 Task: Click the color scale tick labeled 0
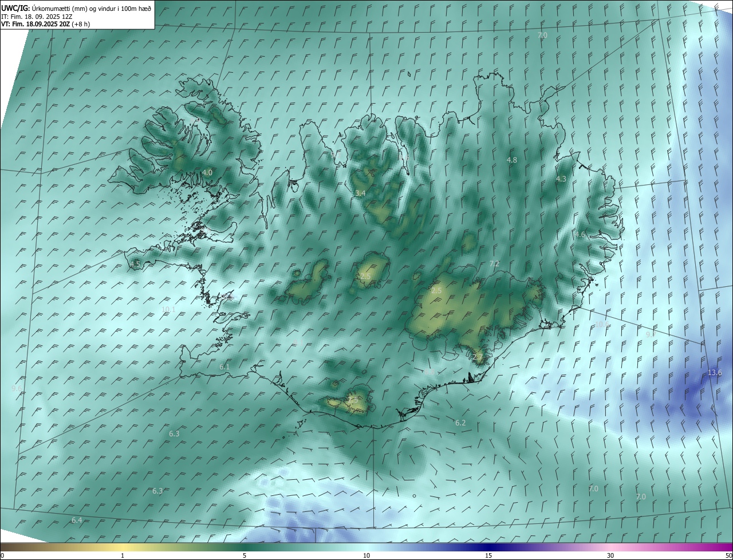coord(2,556)
